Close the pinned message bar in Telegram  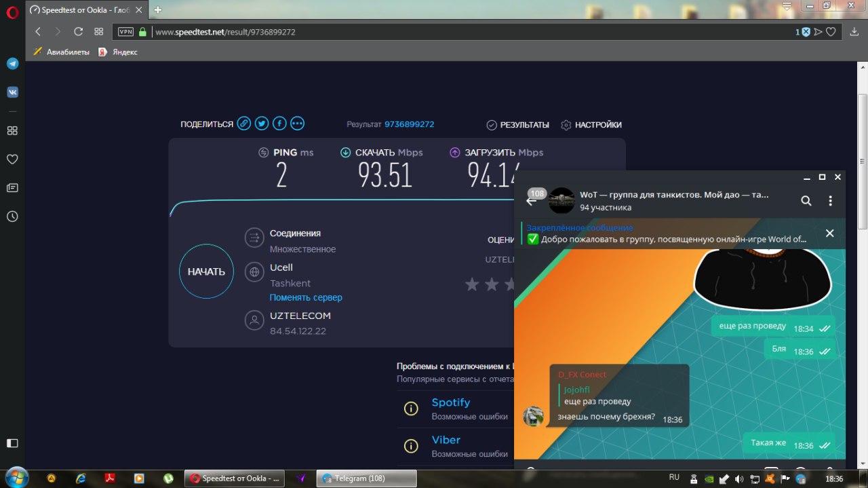click(x=829, y=233)
